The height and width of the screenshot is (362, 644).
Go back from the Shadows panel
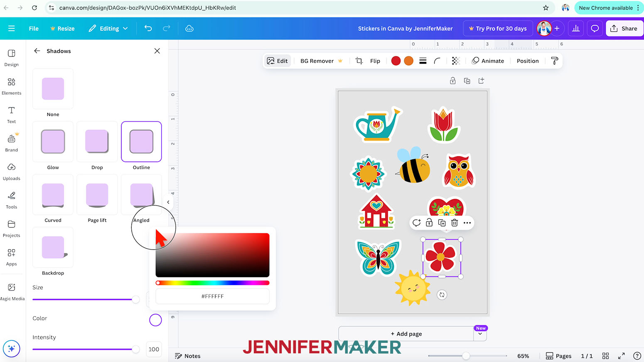pos(37,51)
